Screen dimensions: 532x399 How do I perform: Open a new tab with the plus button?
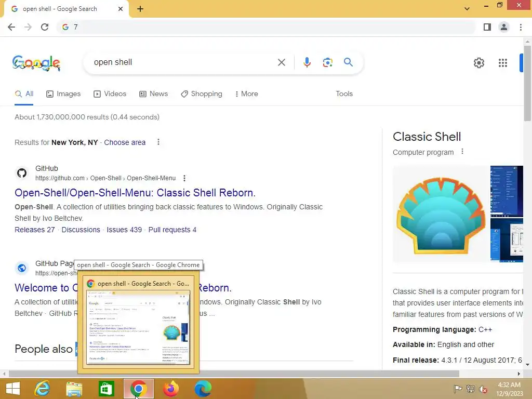pyautogui.click(x=140, y=9)
